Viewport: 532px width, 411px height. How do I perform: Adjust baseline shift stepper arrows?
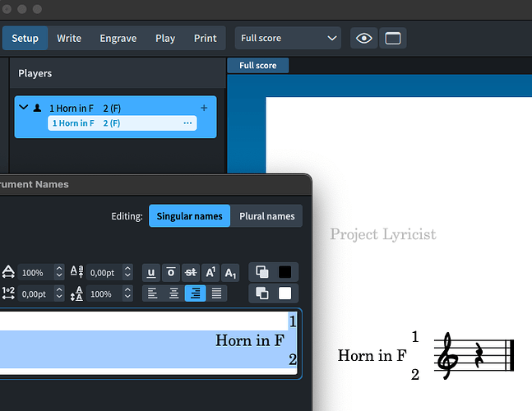(x=127, y=273)
